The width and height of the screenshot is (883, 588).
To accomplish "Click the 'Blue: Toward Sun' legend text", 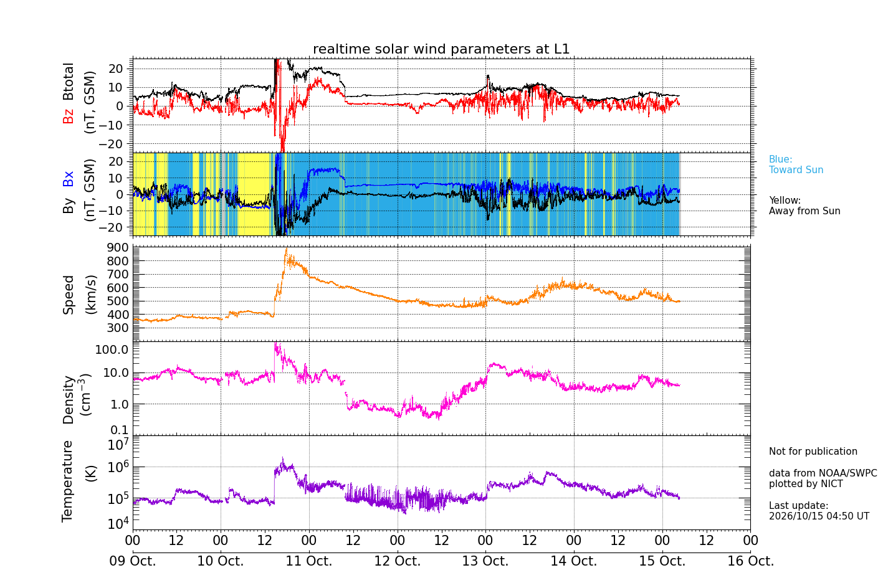I will tap(796, 164).
